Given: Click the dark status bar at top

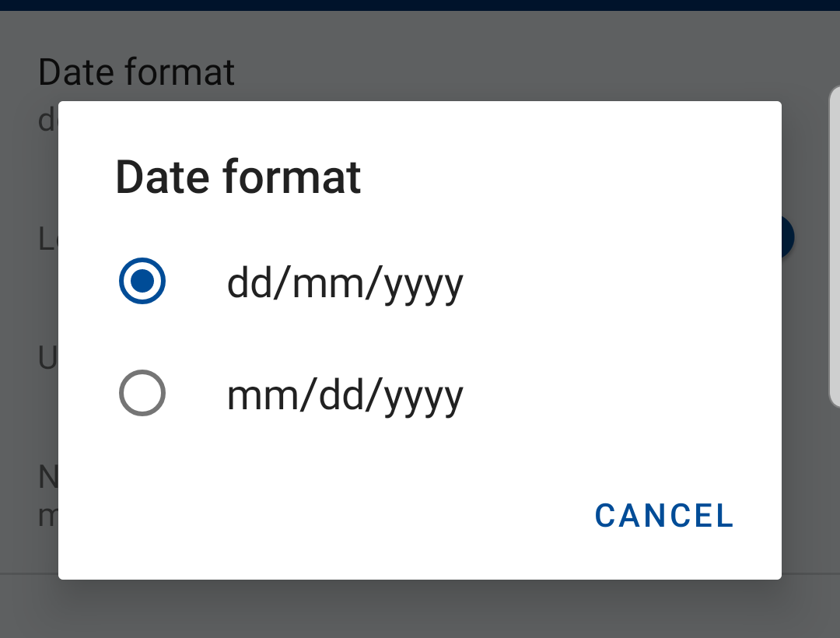Looking at the screenshot, I should tap(420, 5).
